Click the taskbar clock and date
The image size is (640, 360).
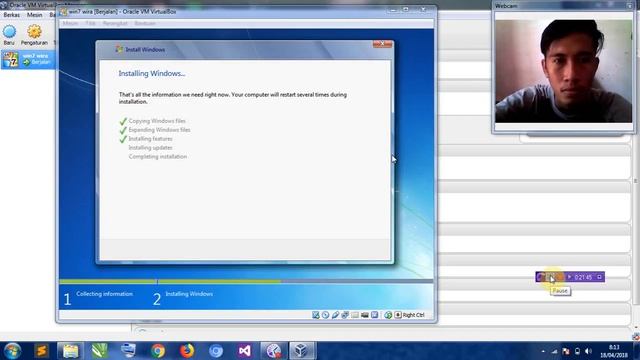point(614,351)
